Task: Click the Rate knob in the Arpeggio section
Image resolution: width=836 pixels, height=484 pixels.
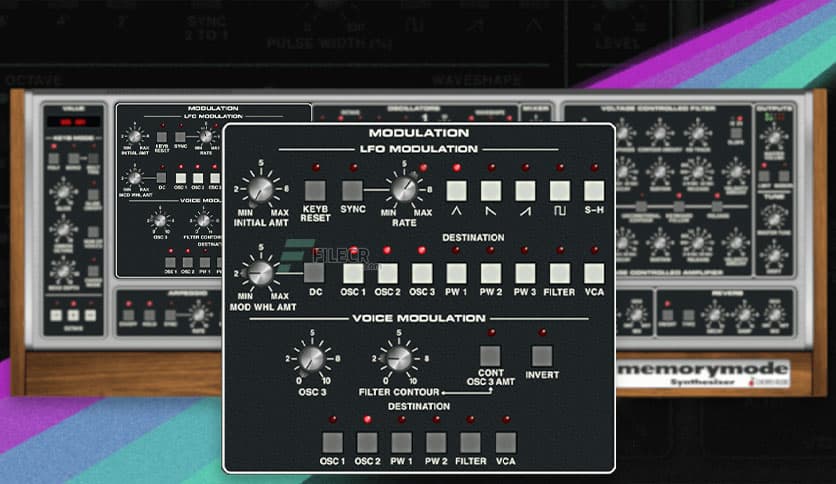Action: point(199,314)
